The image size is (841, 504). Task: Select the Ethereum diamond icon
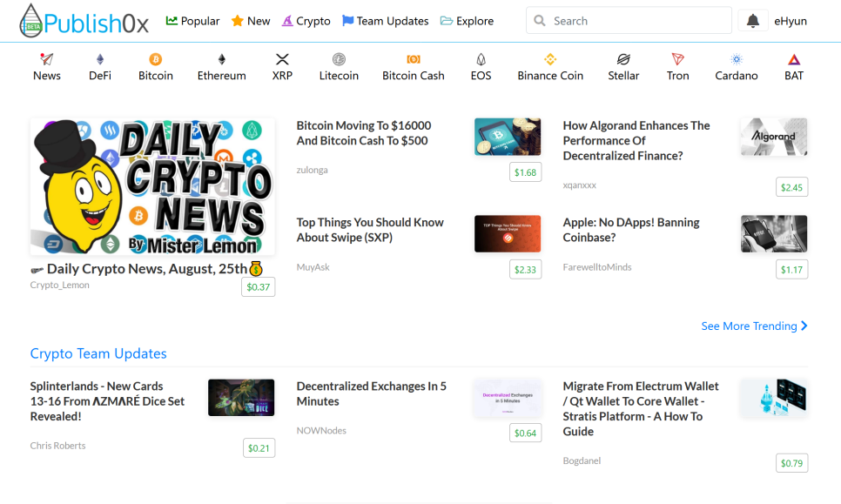click(x=221, y=59)
